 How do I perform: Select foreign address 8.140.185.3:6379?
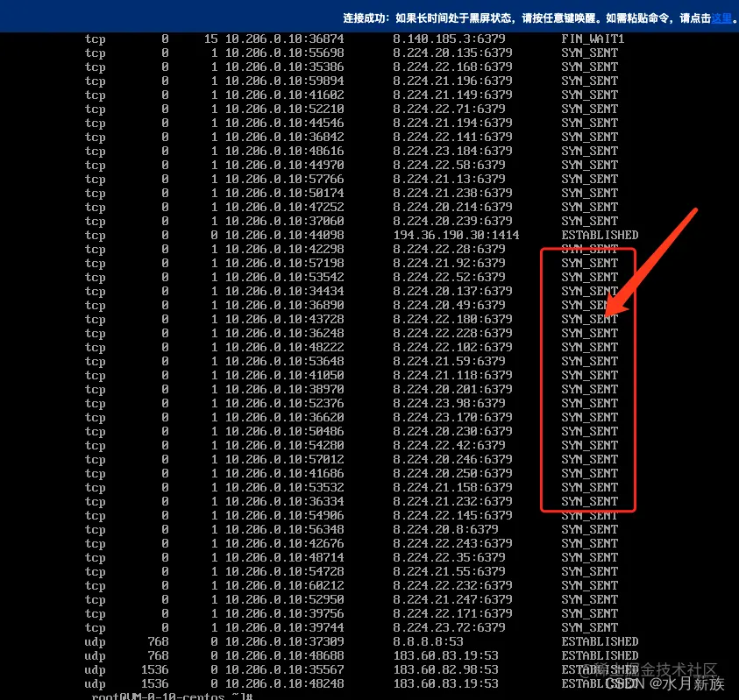(449, 39)
